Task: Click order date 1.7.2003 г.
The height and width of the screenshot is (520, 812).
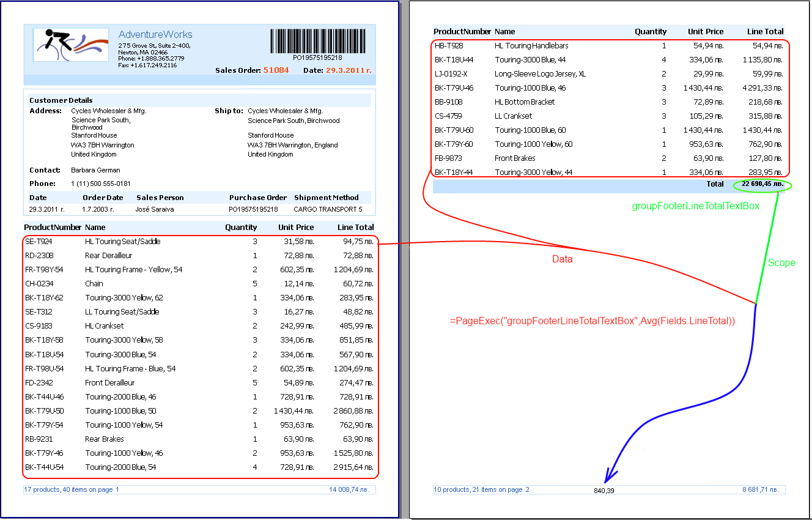Action: point(98,209)
